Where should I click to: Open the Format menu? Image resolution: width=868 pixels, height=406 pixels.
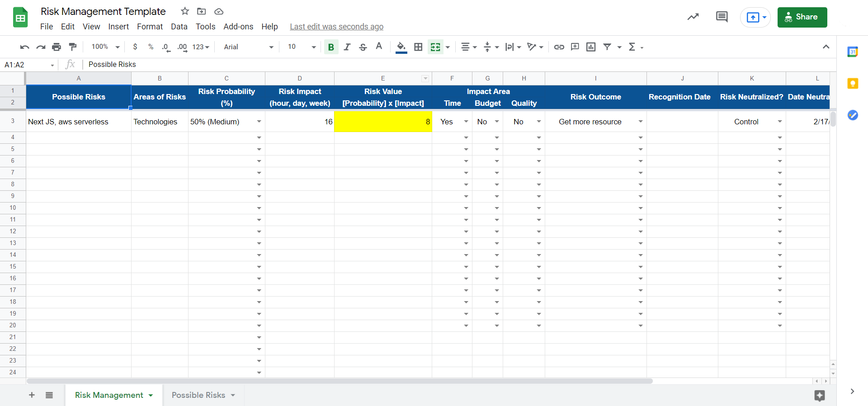[x=150, y=27]
